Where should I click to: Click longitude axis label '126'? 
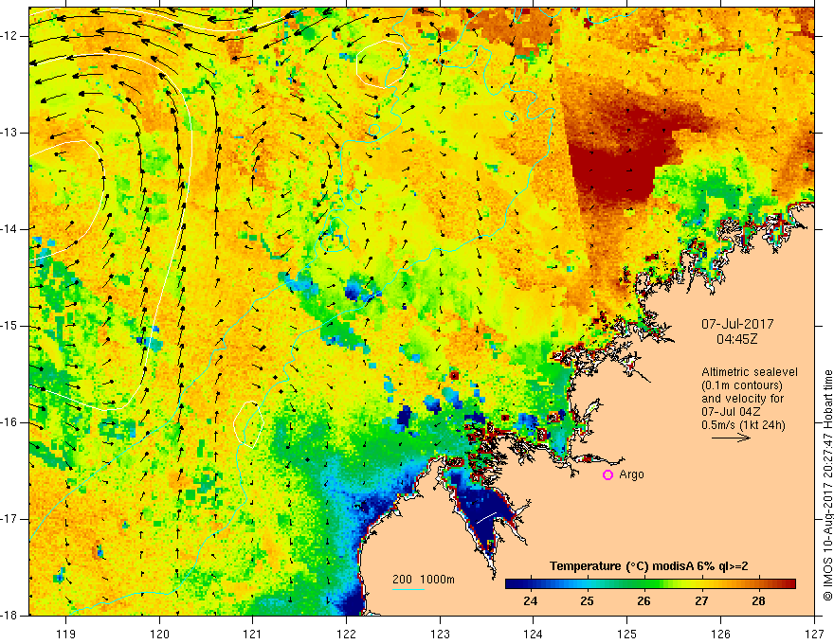(x=720, y=634)
